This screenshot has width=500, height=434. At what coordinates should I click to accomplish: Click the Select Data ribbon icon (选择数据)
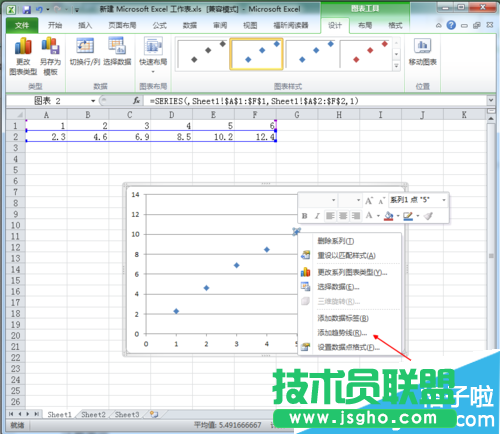(x=117, y=52)
